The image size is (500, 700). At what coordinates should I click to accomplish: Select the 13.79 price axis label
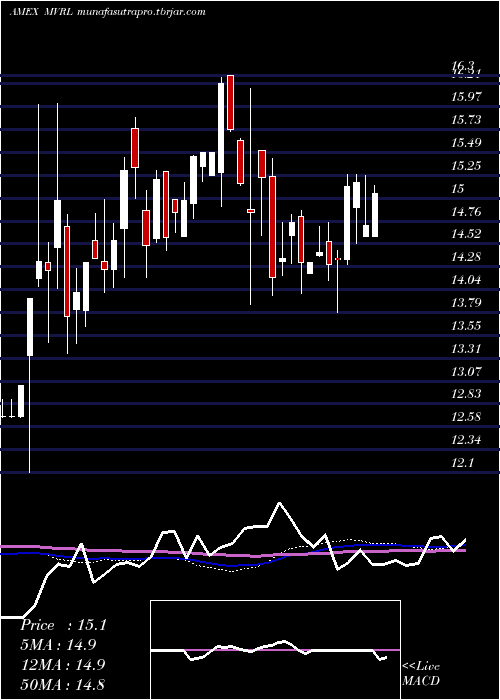pyautogui.click(x=466, y=303)
